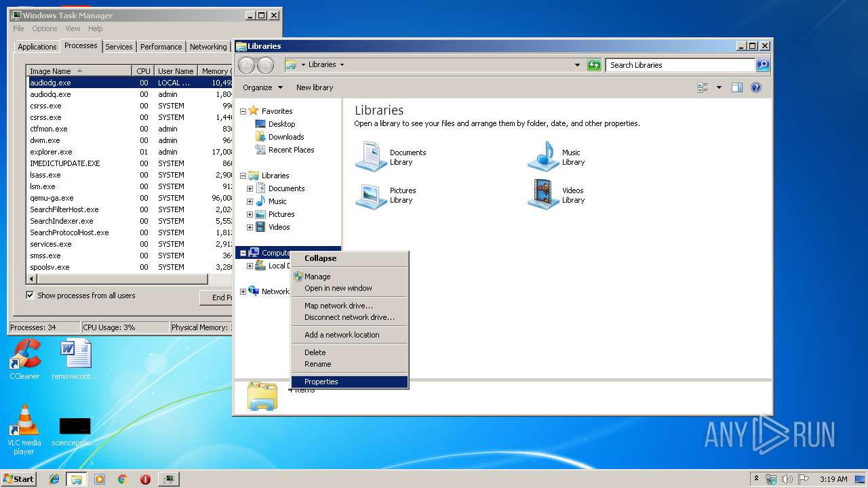
Task: Click the Back navigation arrow in Libraries
Action: (247, 65)
